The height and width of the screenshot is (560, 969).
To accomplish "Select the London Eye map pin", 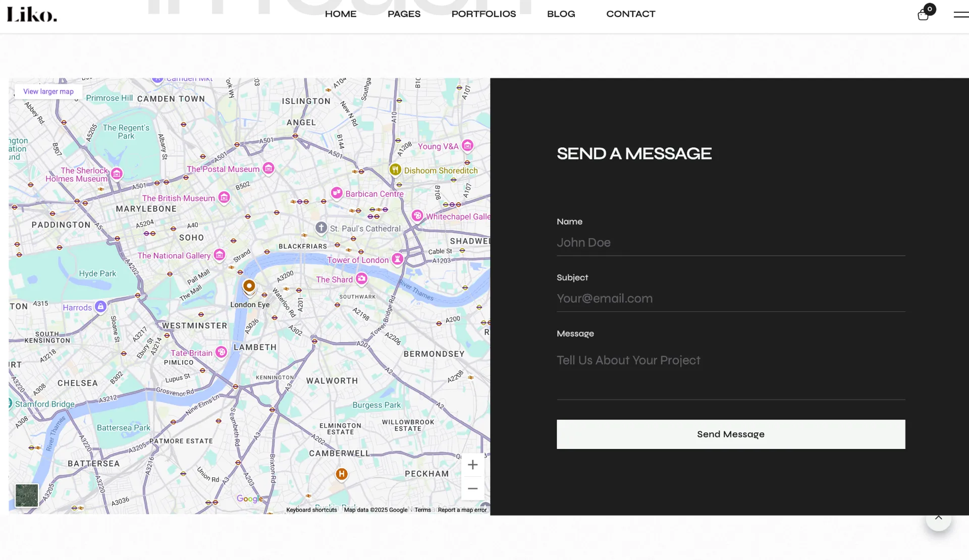I will point(249,286).
